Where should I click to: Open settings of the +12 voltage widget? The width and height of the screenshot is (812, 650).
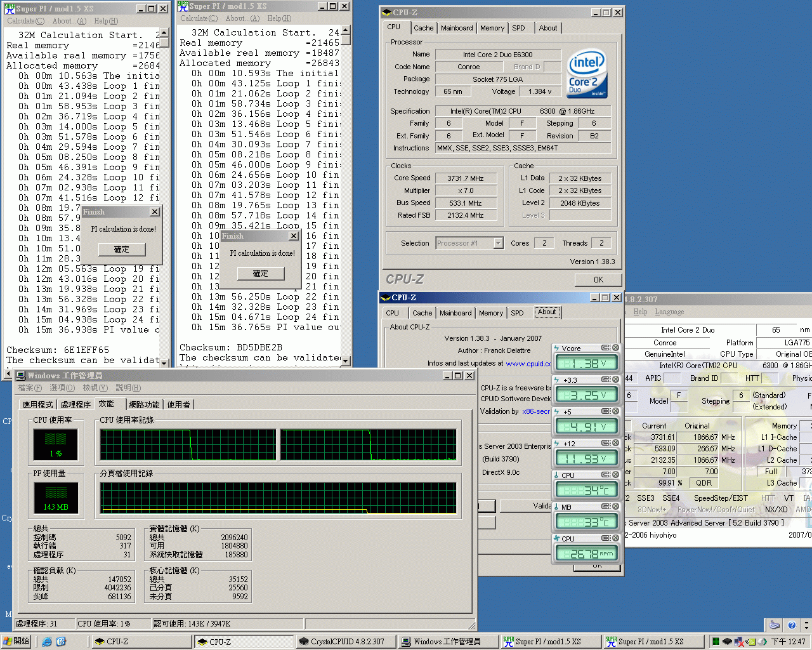coord(606,443)
